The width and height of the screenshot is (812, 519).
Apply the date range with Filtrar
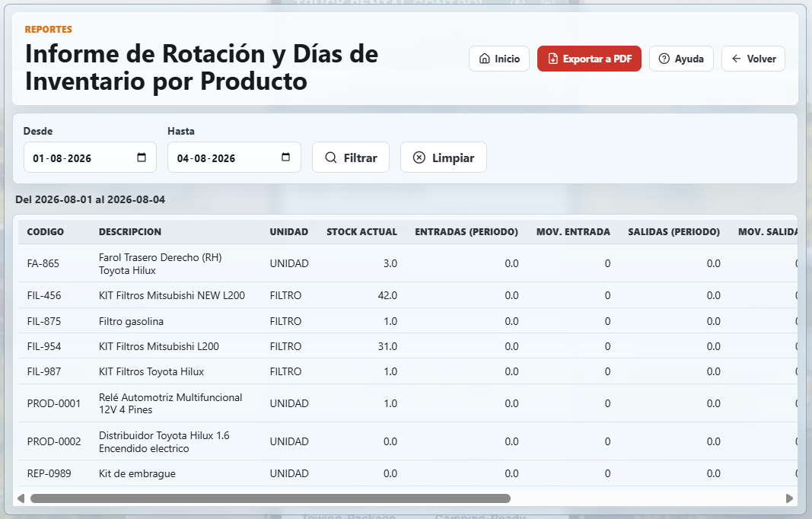tap(351, 158)
